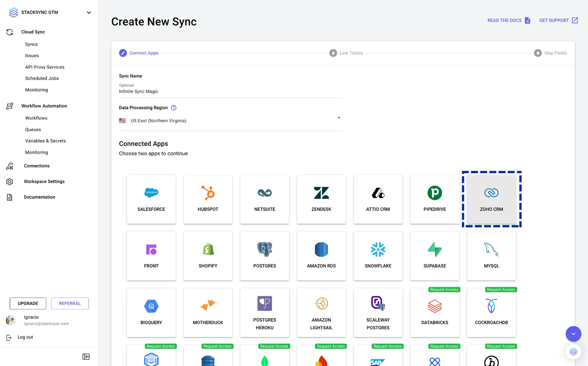Viewport: 588px width, 366px height.
Task: Choose the Shopify app card
Action: coord(208,256)
